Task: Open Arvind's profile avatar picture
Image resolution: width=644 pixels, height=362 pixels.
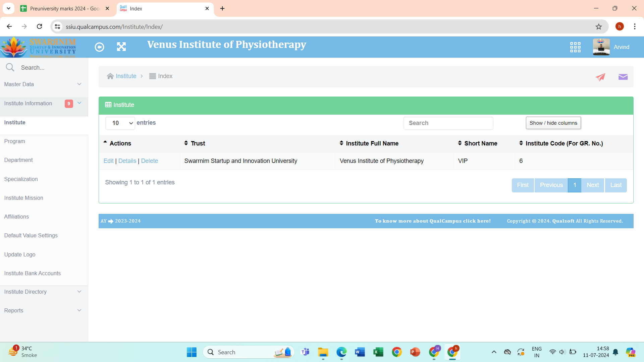Action: click(601, 47)
